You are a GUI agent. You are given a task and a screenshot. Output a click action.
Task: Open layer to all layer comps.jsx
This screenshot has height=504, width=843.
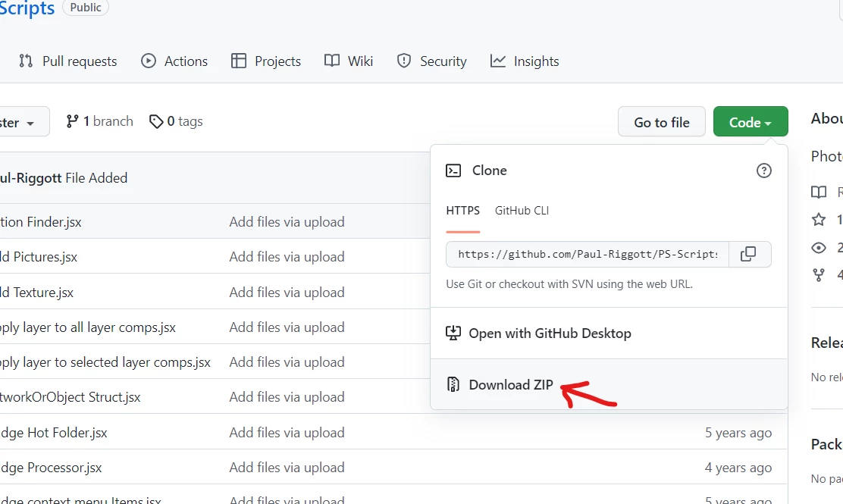(88, 327)
